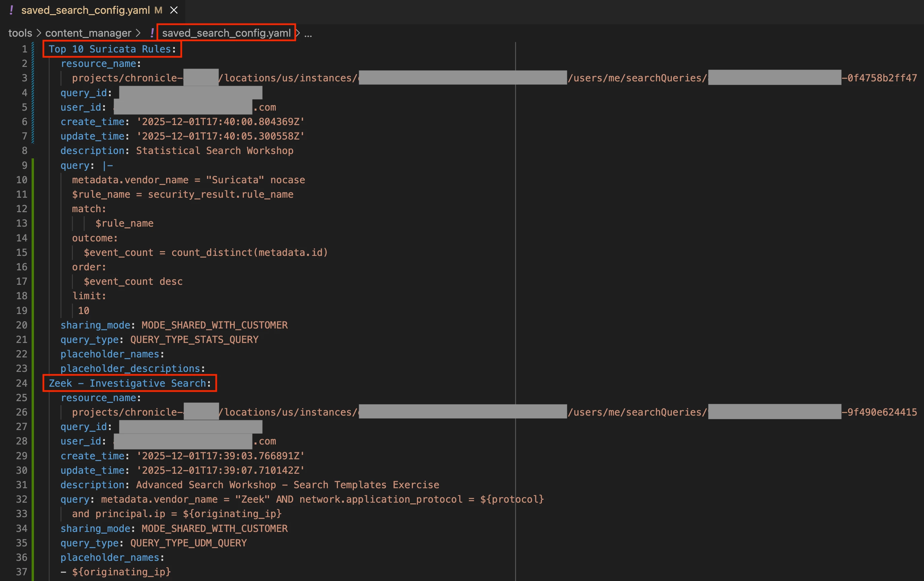Click the breadcrumb ellipsis symbol item
Screen dimensions: 924x581
click(x=308, y=34)
